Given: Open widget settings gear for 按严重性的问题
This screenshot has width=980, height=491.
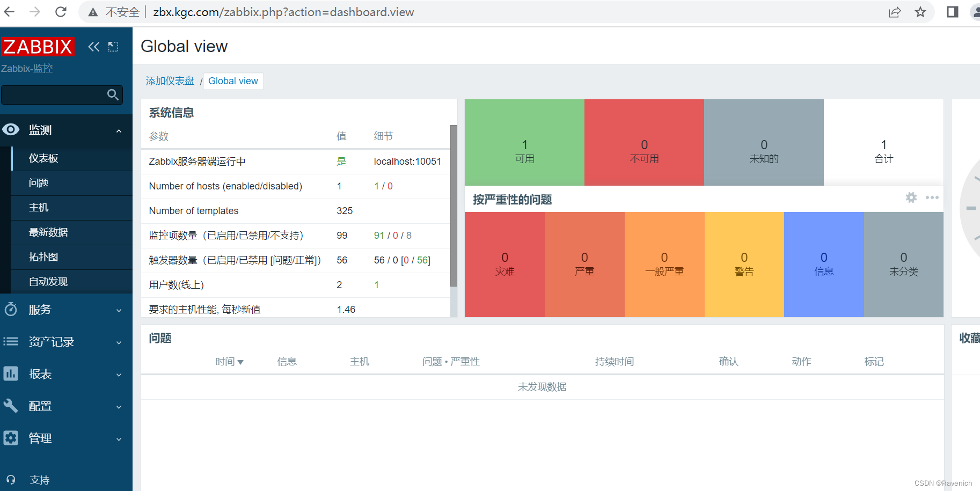Looking at the screenshot, I should pos(911,197).
